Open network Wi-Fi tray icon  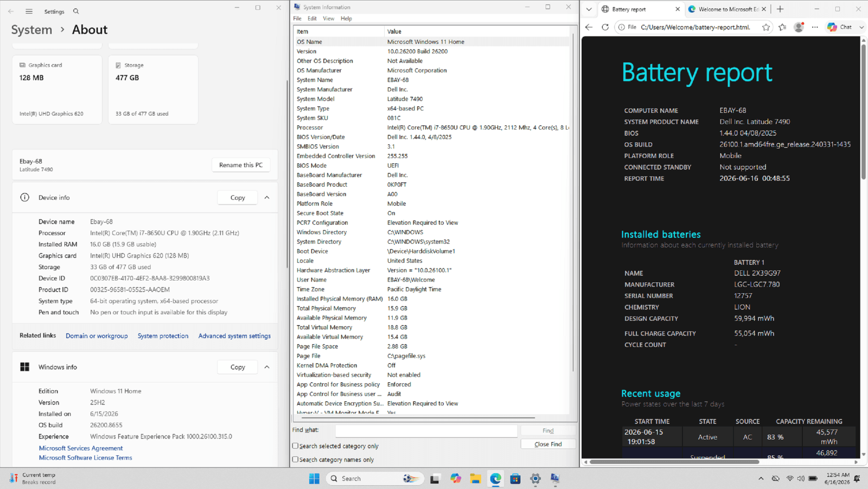[790, 479]
